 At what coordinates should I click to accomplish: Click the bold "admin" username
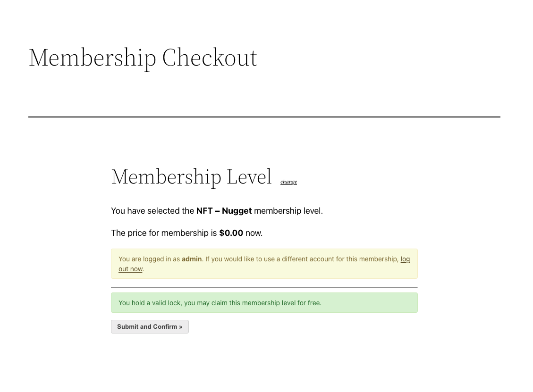tap(192, 259)
